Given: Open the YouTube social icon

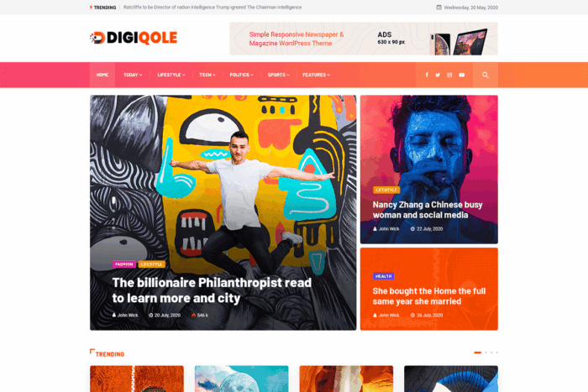Looking at the screenshot, I should tap(462, 75).
